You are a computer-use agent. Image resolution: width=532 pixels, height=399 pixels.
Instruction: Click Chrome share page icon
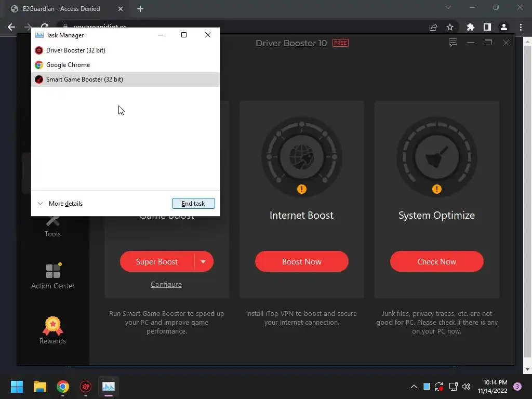click(x=433, y=28)
